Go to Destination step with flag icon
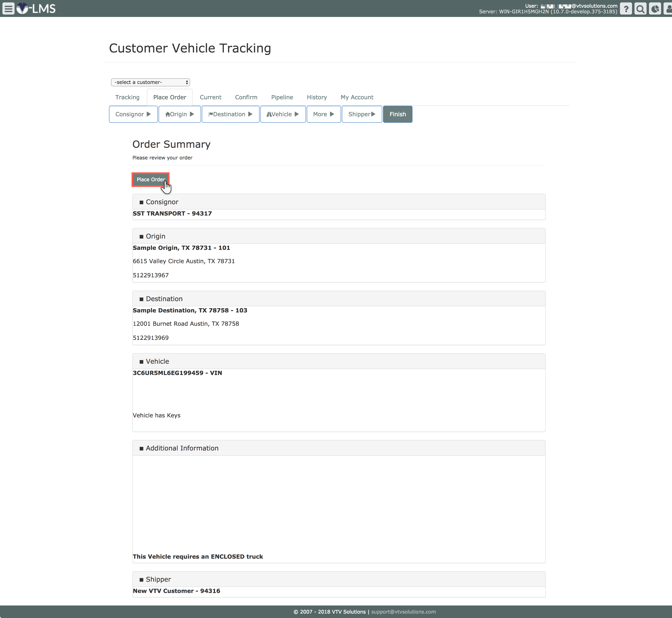 [x=230, y=114]
